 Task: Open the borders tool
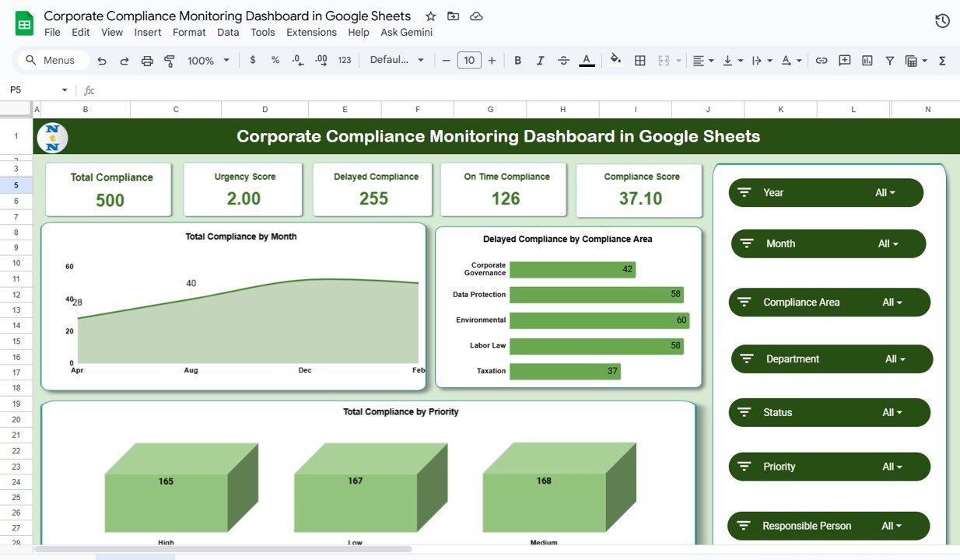[639, 60]
